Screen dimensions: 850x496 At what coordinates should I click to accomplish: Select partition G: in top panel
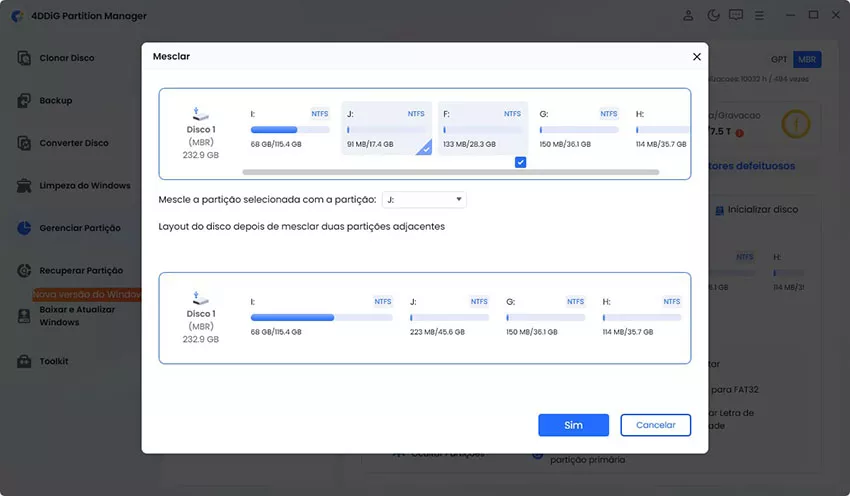click(x=579, y=128)
